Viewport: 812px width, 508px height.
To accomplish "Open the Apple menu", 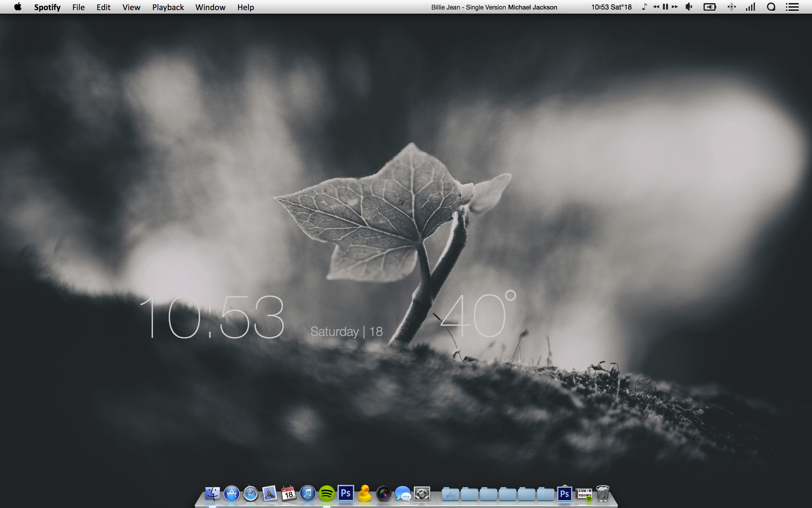I will pos(18,7).
